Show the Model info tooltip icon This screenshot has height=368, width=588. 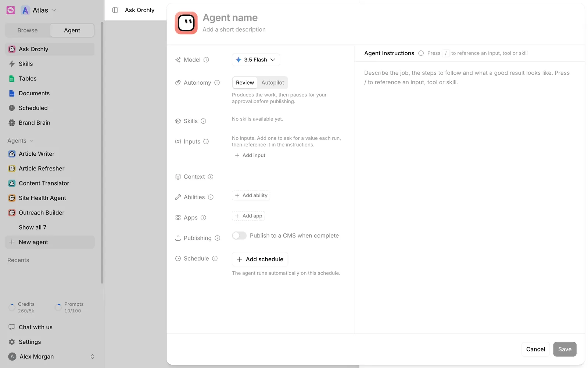pyautogui.click(x=206, y=60)
